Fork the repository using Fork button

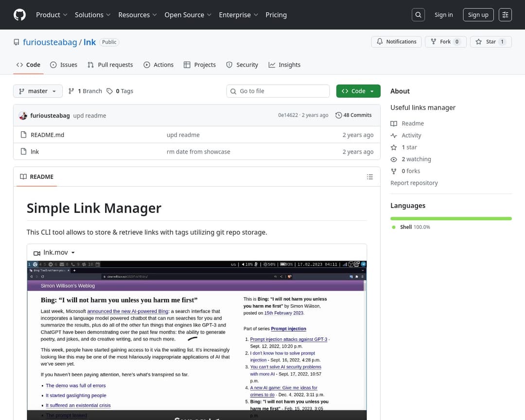pos(445,42)
